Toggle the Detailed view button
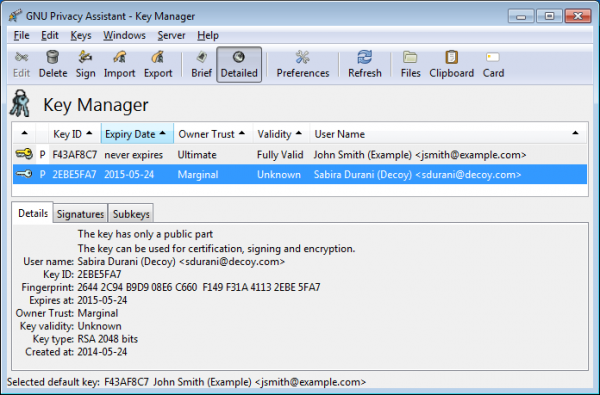 (239, 64)
